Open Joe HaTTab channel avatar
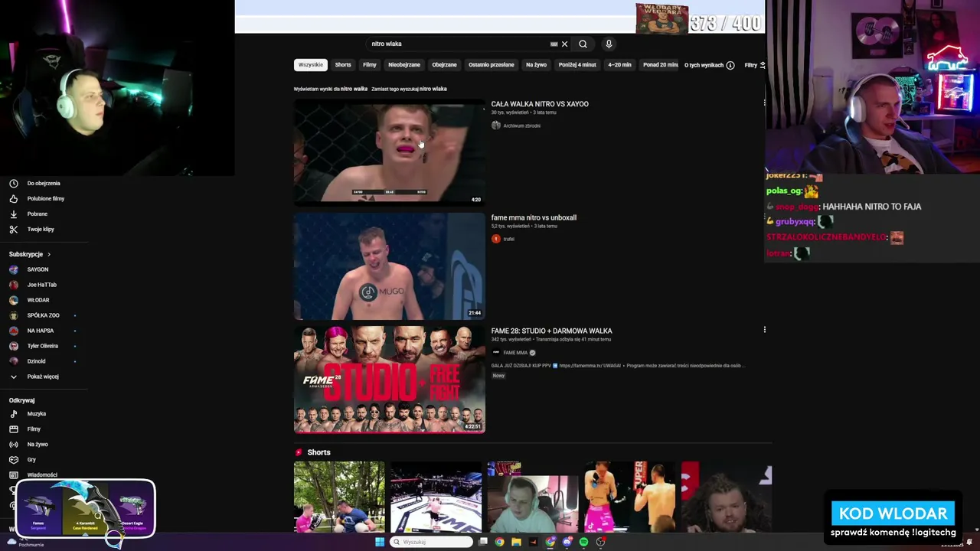 13,285
